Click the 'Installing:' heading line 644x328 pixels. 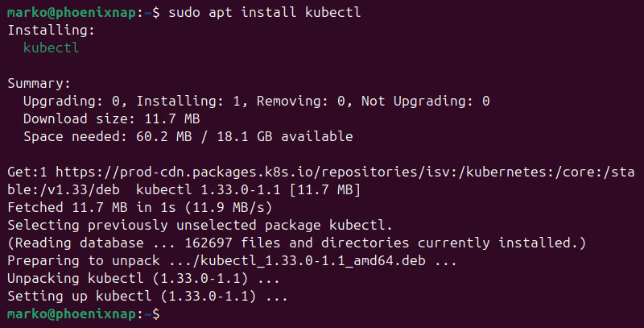(51, 31)
